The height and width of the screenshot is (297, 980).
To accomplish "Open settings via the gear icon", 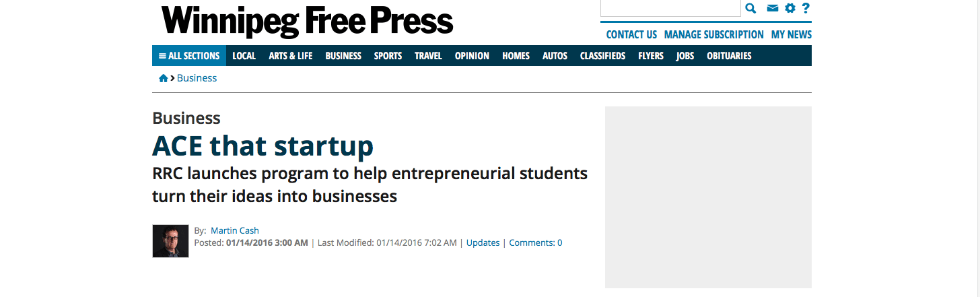I will click(790, 8).
